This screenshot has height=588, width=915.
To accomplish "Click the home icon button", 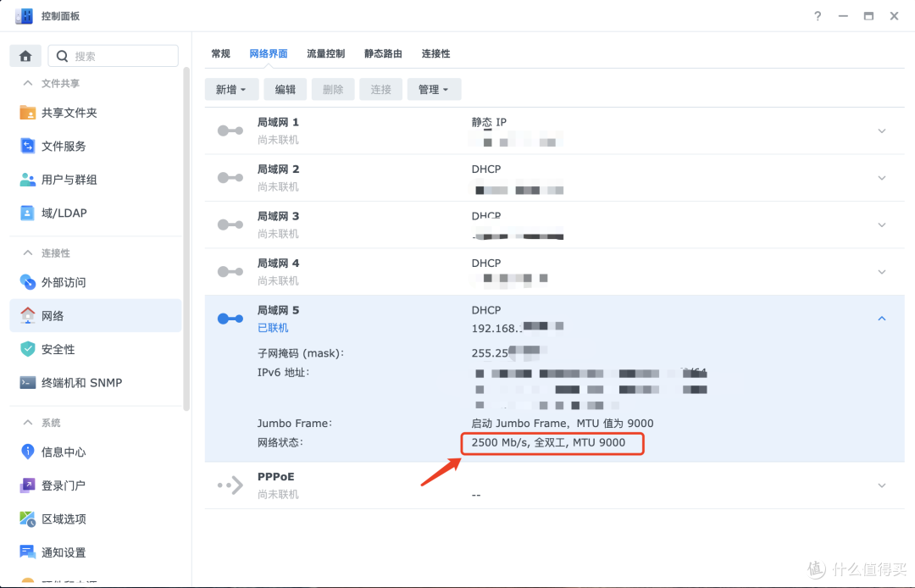I will tap(25, 56).
